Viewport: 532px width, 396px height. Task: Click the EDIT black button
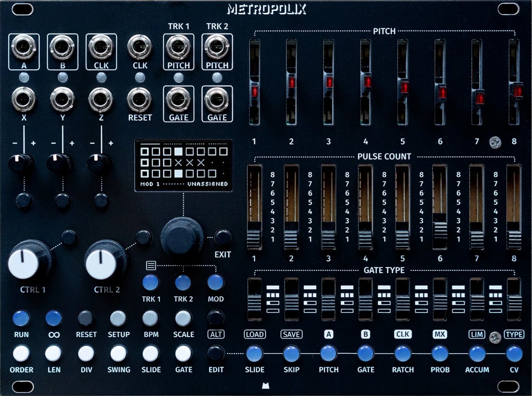(215, 353)
